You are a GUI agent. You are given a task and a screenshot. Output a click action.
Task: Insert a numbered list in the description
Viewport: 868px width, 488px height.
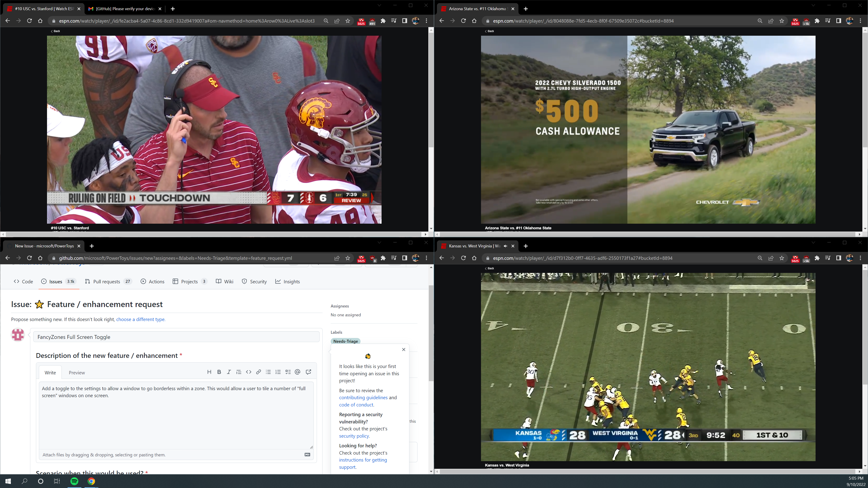(x=278, y=372)
